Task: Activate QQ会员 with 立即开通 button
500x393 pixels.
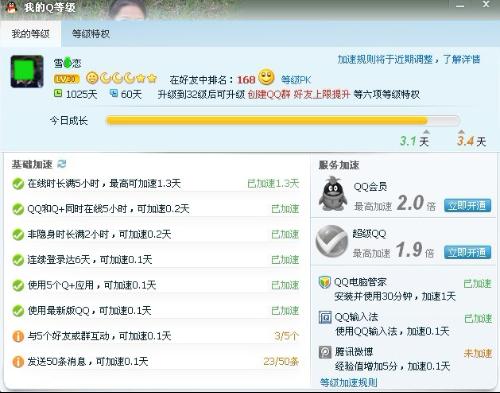Action: tap(467, 205)
